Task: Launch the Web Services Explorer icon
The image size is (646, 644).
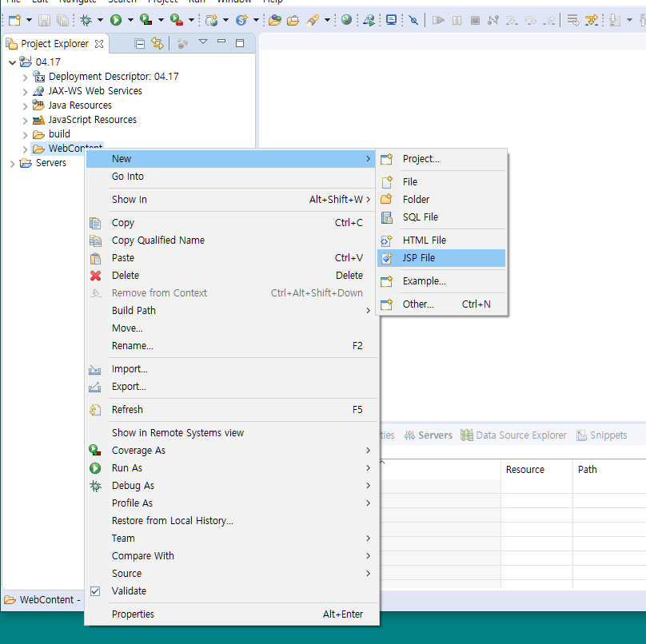Action: 369,20
